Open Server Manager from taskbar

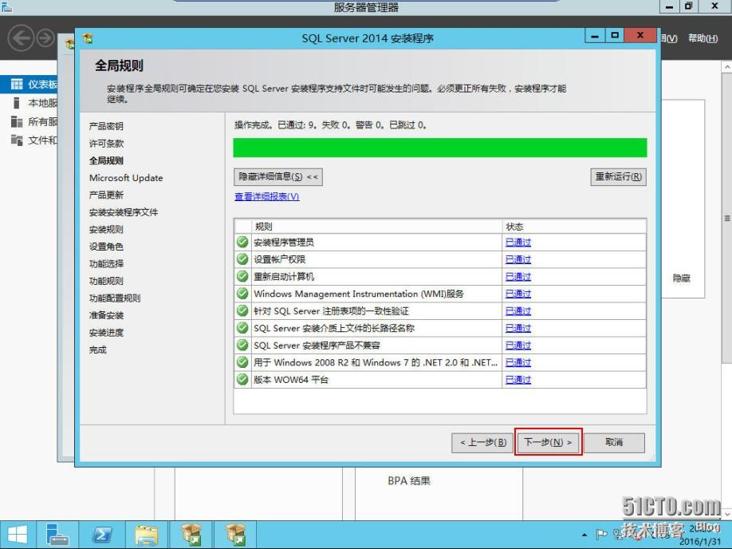point(57,535)
